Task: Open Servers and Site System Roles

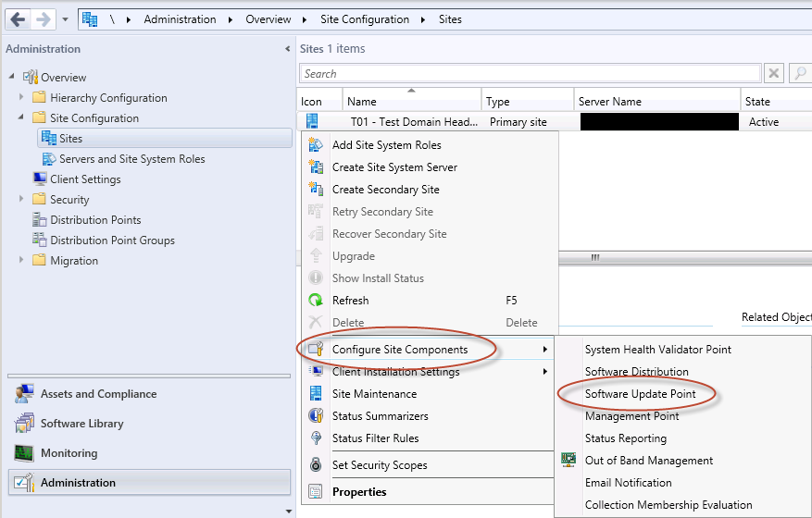Action: (132, 159)
